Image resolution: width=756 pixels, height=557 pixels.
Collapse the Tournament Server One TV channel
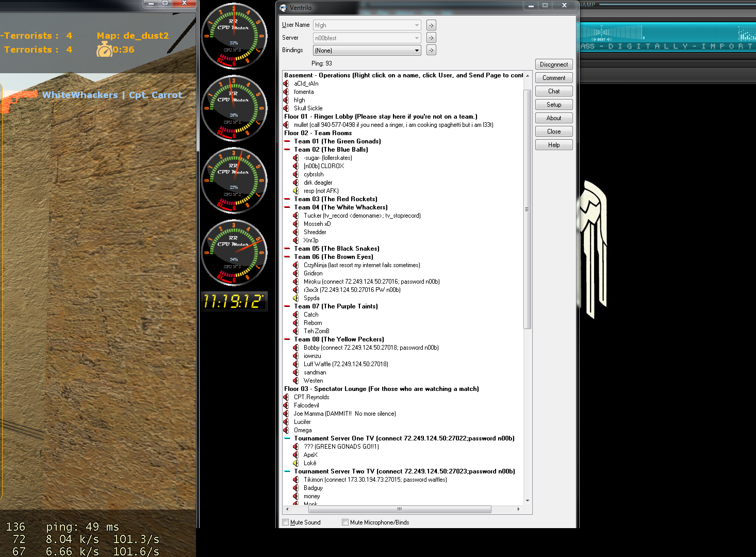287,438
